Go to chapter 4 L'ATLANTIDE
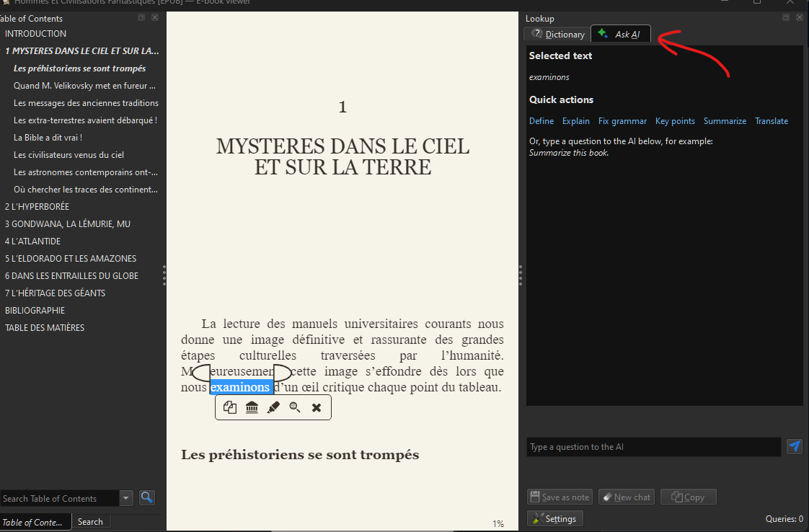Screen dimensions: 809x532 (32, 241)
